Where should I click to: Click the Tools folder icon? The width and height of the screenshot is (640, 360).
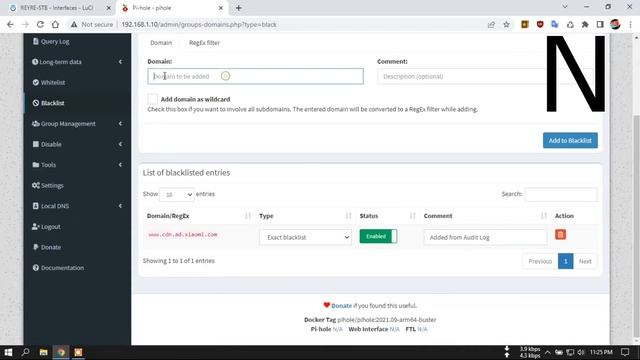(36, 164)
